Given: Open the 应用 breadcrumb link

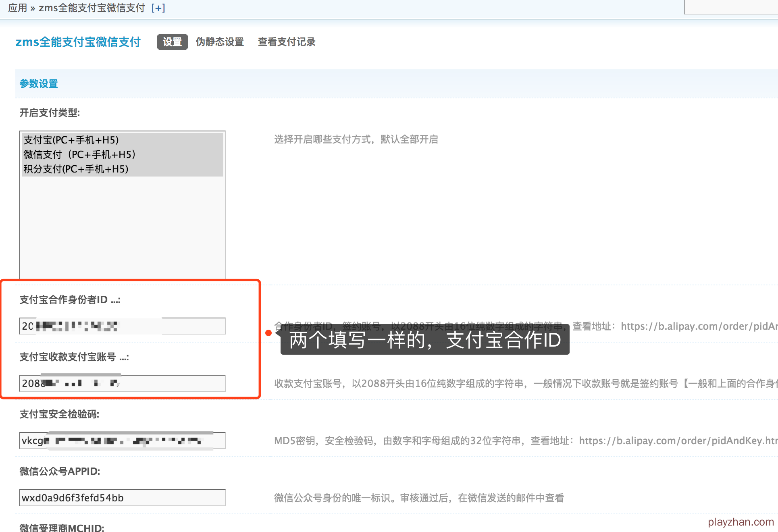Looking at the screenshot, I should click(x=17, y=8).
